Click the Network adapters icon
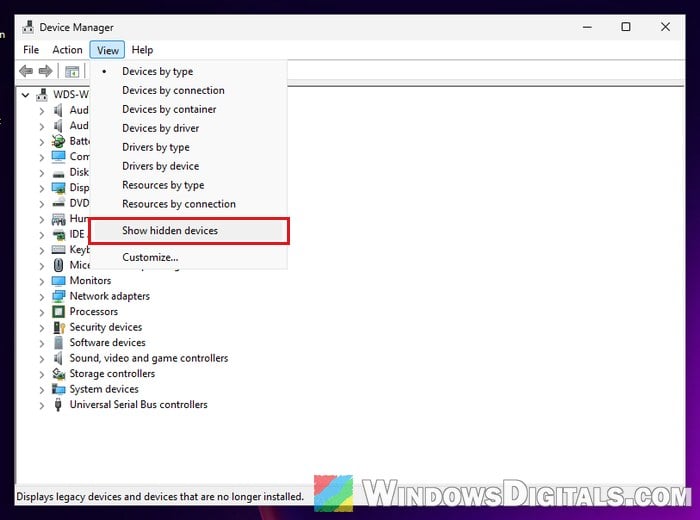 [58, 296]
